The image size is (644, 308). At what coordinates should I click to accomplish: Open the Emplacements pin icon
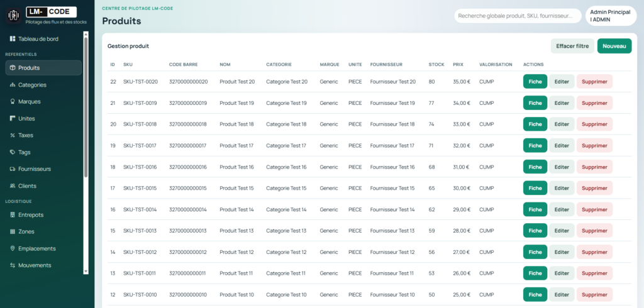point(13,248)
